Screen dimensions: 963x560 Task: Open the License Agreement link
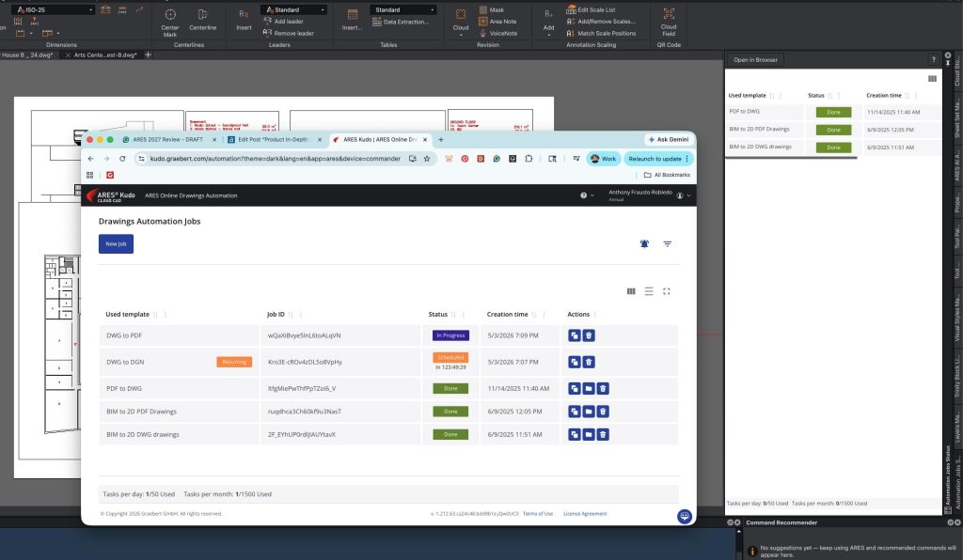coord(585,514)
